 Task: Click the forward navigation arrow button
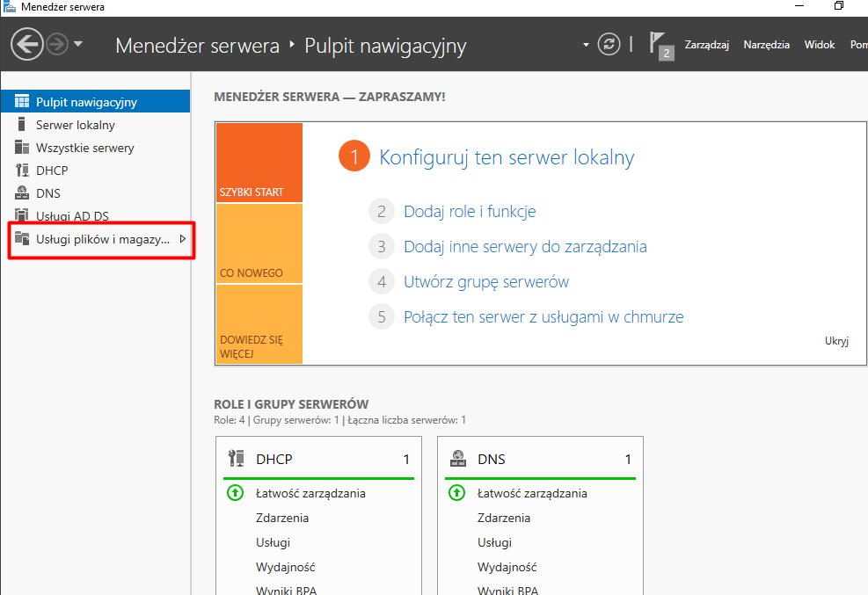[x=57, y=45]
